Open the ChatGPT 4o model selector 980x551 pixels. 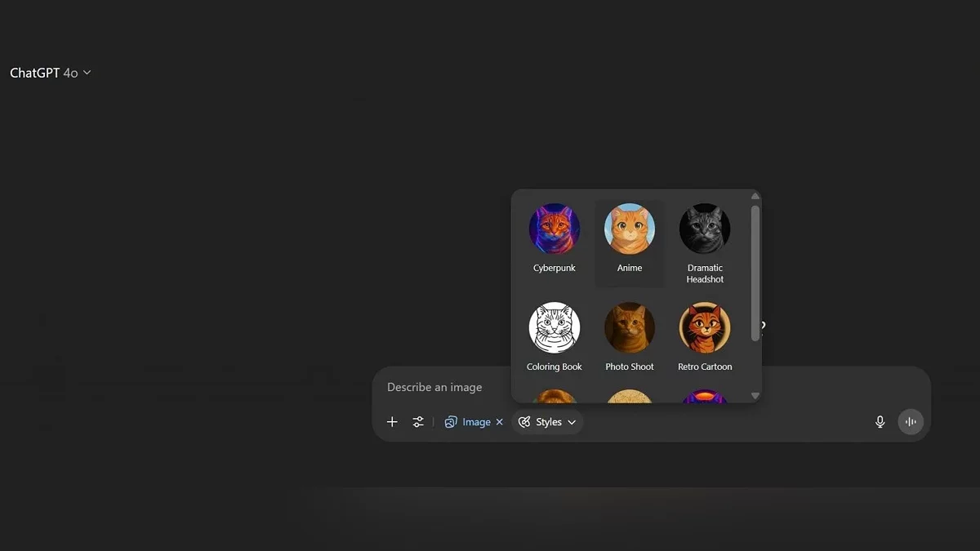click(51, 73)
